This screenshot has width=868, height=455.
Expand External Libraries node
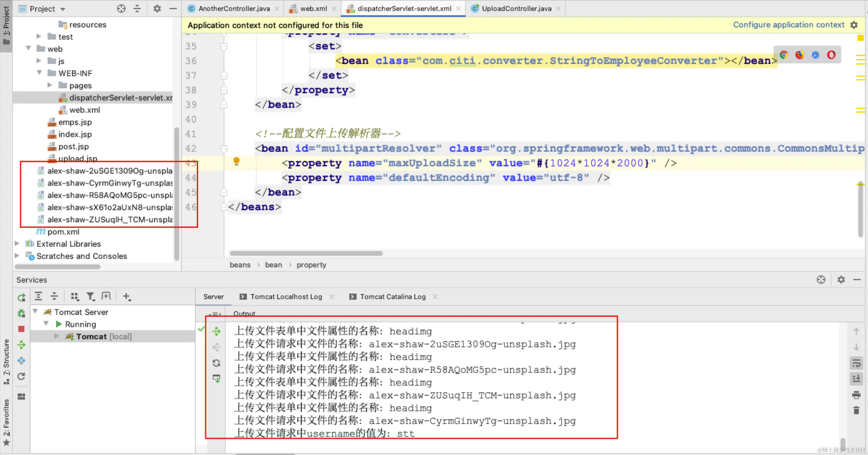coord(17,244)
